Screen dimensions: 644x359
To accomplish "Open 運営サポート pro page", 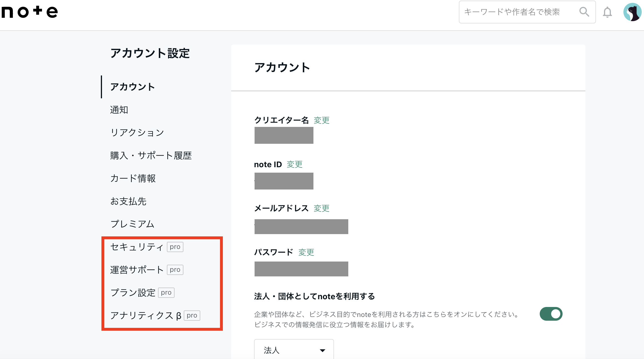I will [x=147, y=270].
